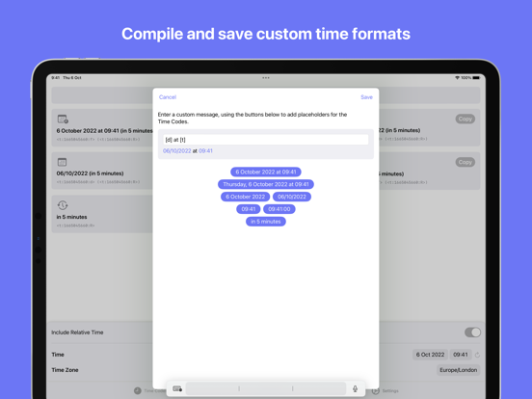This screenshot has width=532, height=399.
Task: Select the relative clock icon above 'in 5 minutes'
Action: (63, 205)
